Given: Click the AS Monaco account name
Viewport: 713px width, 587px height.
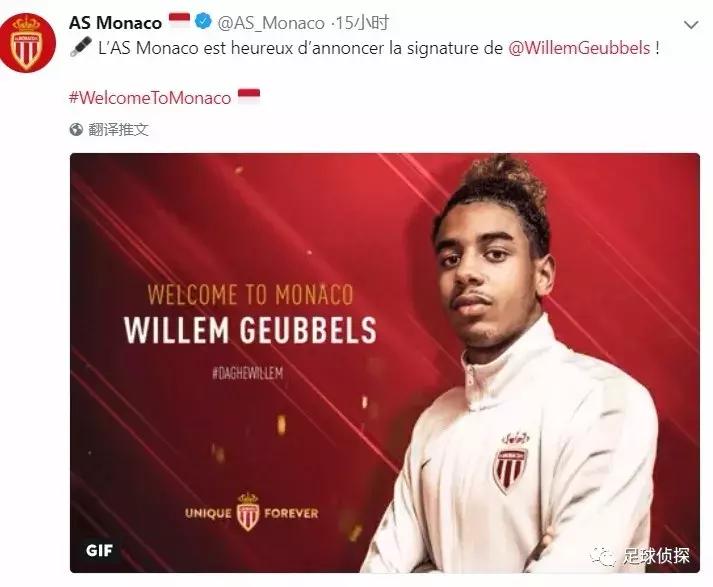Looking at the screenshot, I should (x=115, y=23).
